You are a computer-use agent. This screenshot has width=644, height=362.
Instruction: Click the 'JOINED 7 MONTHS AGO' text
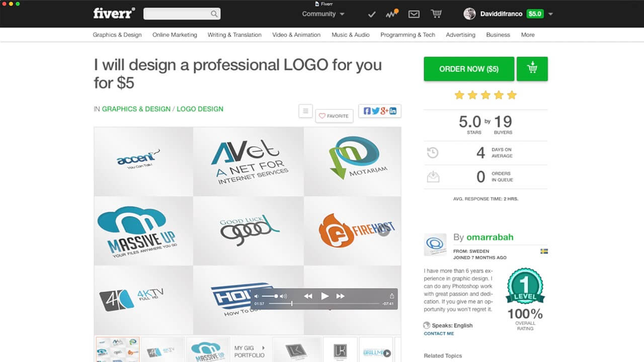pos(480,257)
